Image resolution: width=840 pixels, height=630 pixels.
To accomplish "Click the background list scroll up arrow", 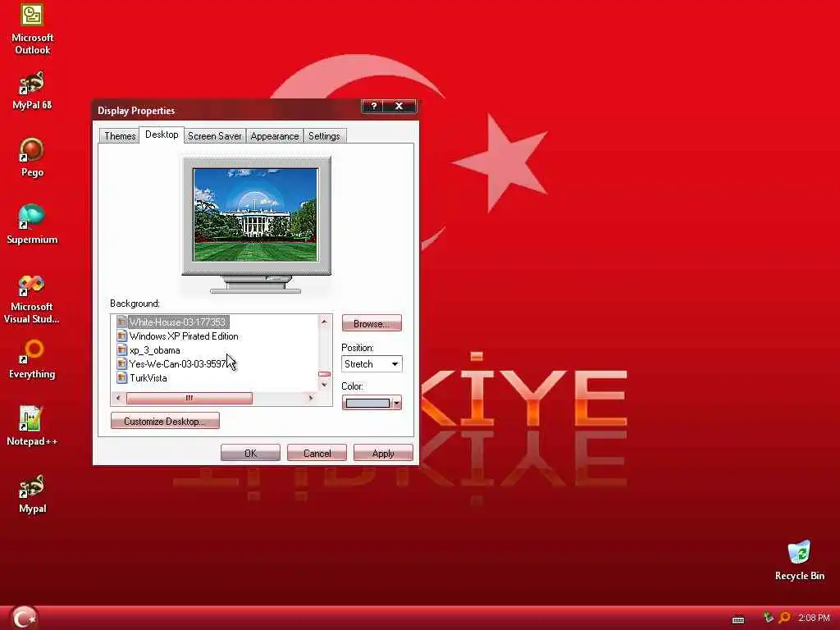I will click(x=324, y=322).
